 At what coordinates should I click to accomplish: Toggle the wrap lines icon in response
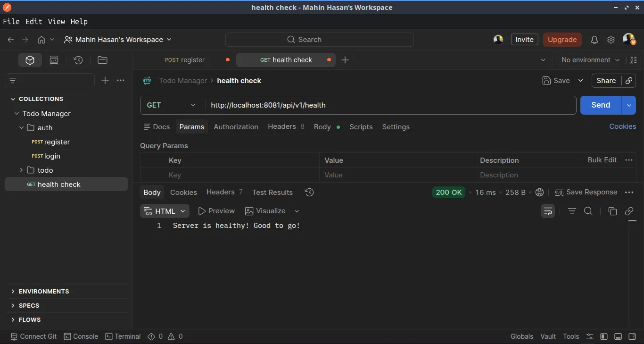pyautogui.click(x=548, y=211)
